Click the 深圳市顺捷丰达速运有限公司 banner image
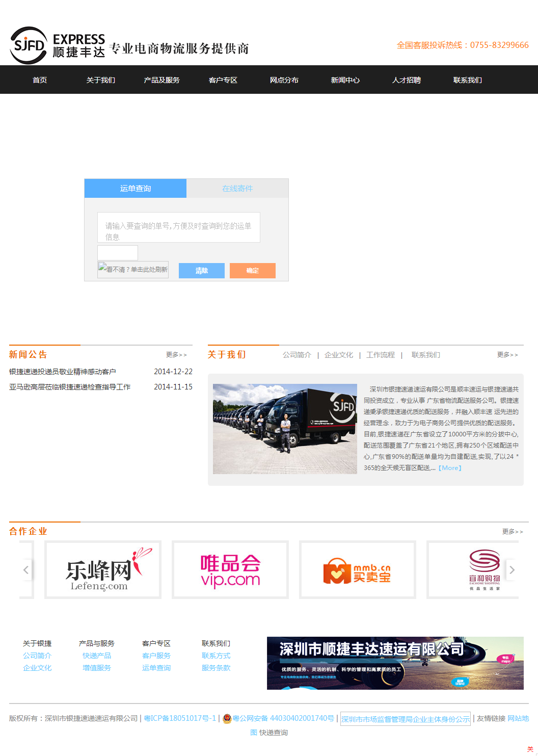 click(395, 663)
